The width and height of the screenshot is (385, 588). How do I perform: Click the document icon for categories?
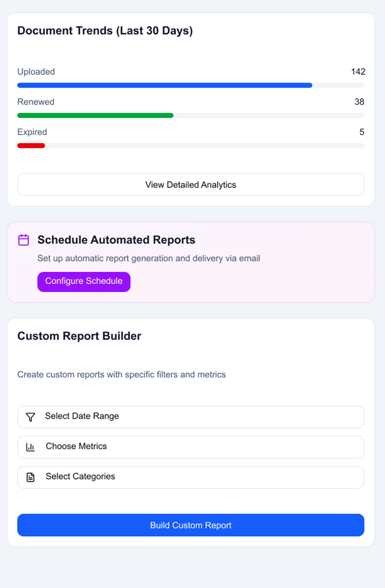click(x=30, y=477)
